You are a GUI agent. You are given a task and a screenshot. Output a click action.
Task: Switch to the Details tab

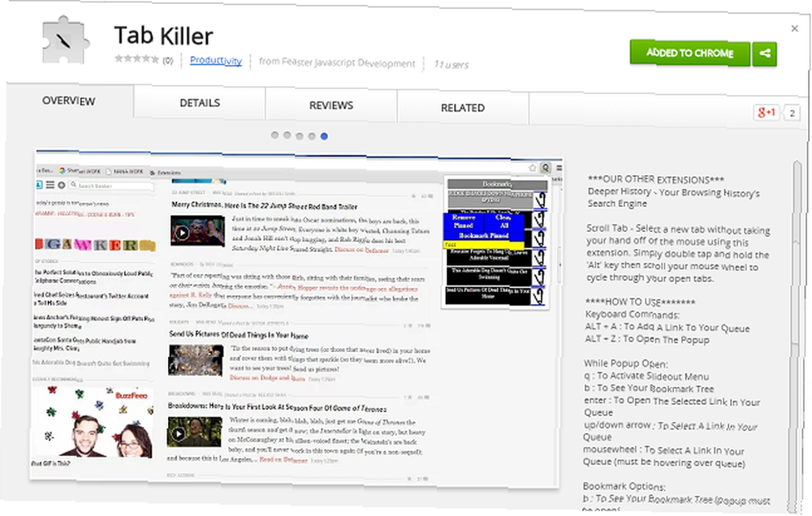[x=200, y=103]
